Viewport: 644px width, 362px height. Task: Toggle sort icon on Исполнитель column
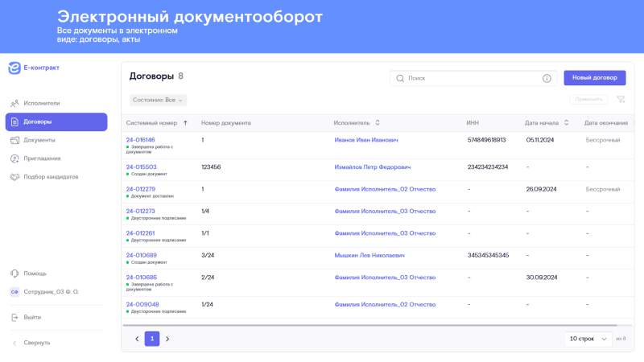378,123
